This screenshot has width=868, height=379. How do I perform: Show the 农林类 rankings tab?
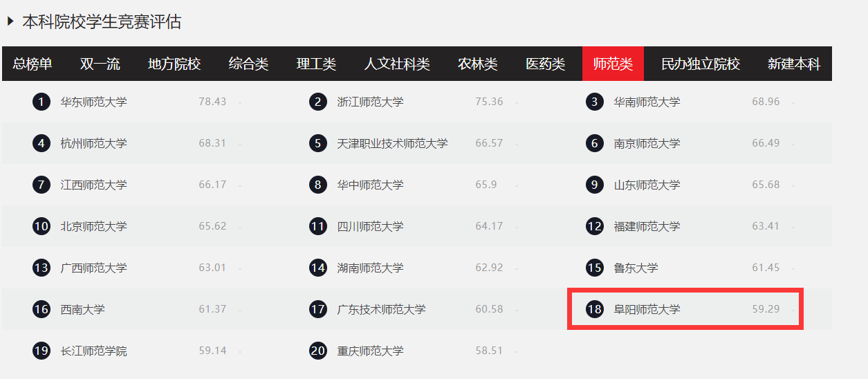[477, 64]
